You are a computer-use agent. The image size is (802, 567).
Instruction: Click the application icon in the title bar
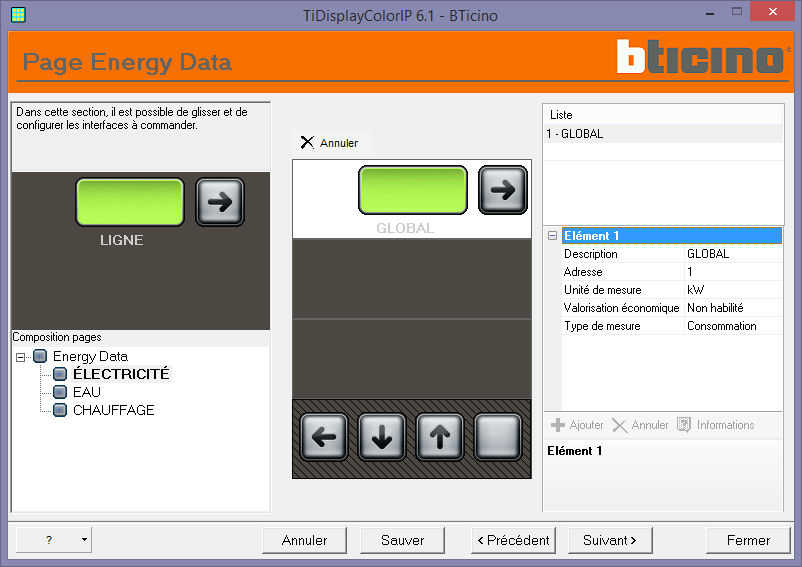(x=18, y=15)
